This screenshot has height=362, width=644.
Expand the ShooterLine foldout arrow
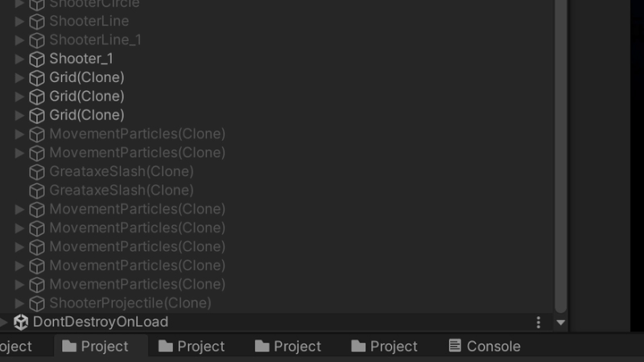19,21
